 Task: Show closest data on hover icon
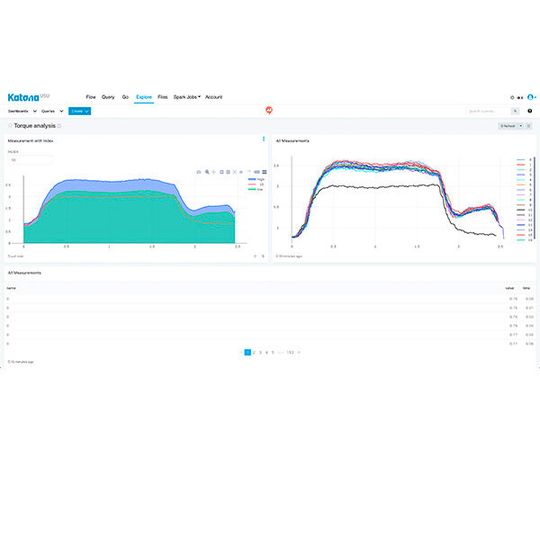coord(257,172)
